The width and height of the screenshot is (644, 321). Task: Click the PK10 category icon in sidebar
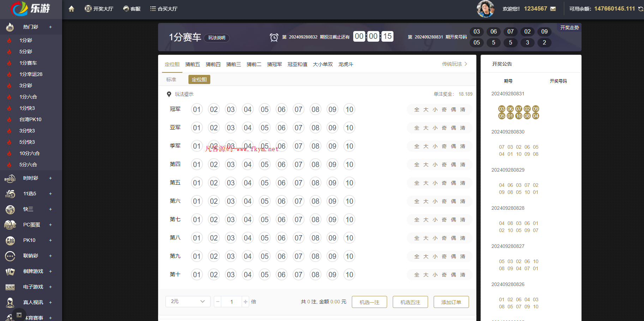coord(10,240)
